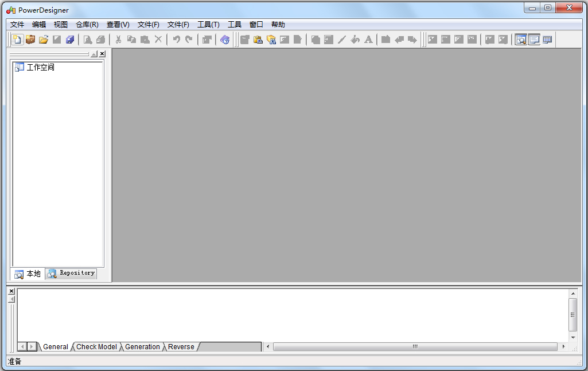The image size is (588, 371).
Task: Click the output panel's horizontal scrollbar thumb
Action: (x=415, y=347)
